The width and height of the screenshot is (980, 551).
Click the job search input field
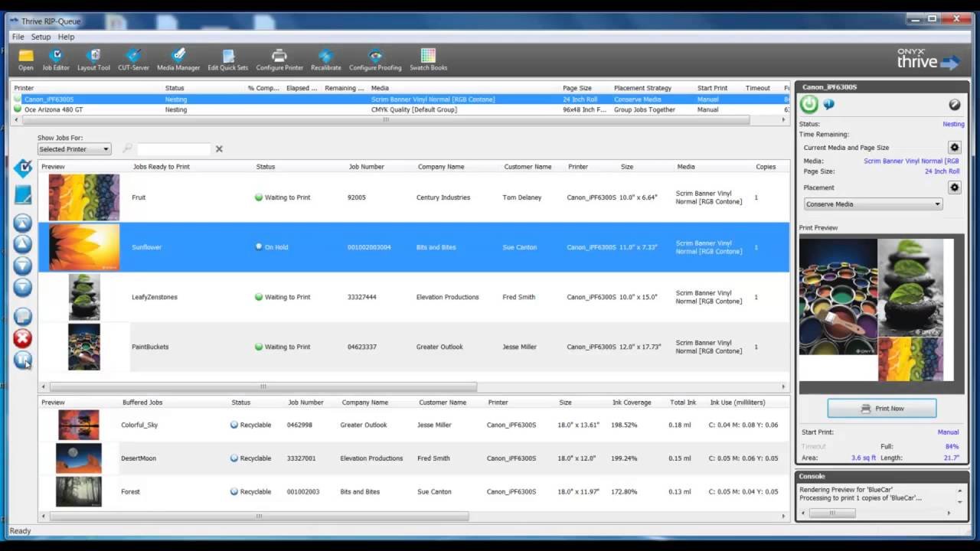tap(173, 149)
